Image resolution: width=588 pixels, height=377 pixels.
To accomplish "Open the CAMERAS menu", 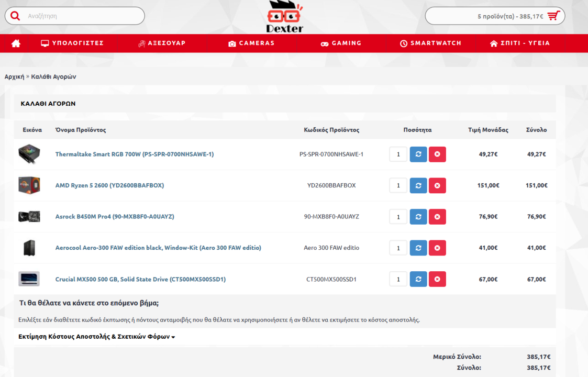I will [x=251, y=43].
